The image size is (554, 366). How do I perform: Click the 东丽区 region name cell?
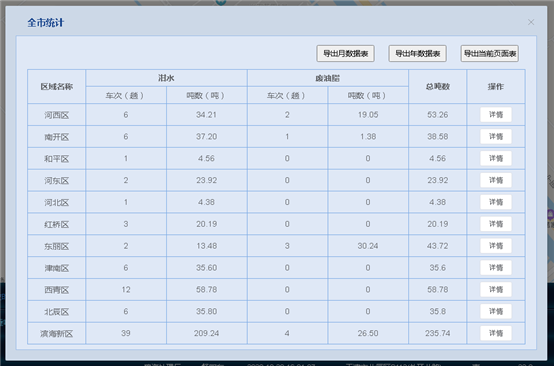[x=57, y=246]
